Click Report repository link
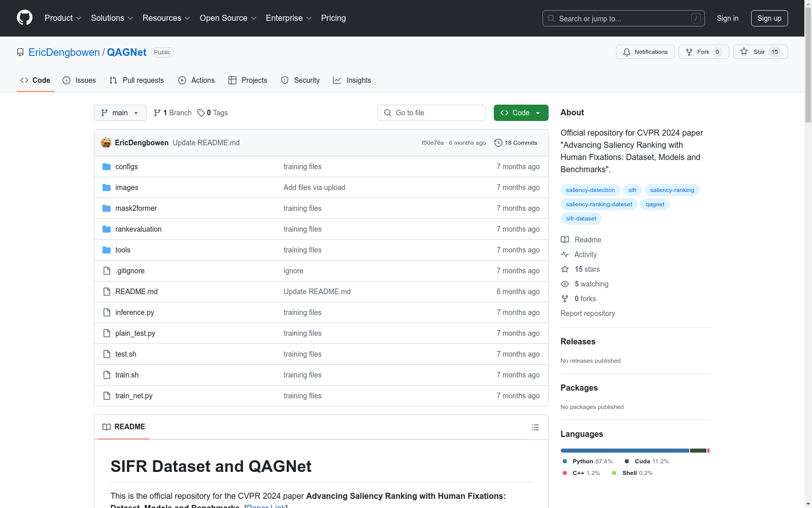The width and height of the screenshot is (812, 508). tap(588, 313)
